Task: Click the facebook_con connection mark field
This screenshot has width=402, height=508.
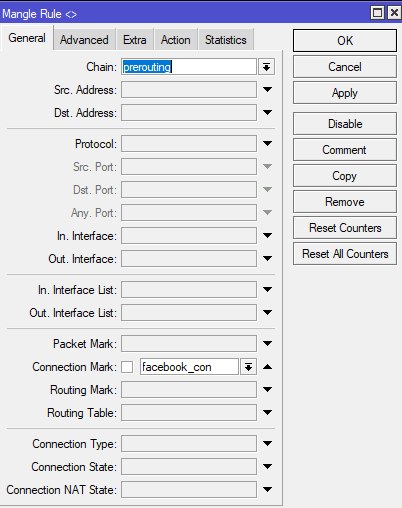Action: click(189, 367)
